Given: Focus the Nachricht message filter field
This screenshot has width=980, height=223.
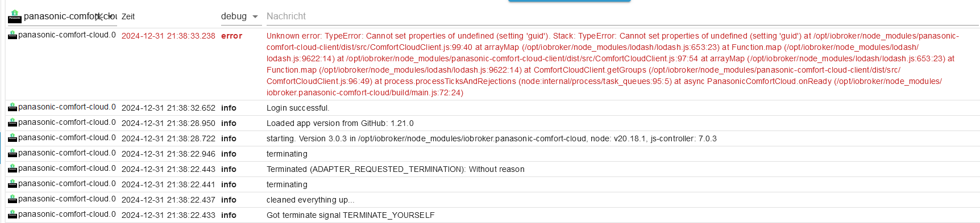Looking at the screenshot, I should tap(622, 16).
